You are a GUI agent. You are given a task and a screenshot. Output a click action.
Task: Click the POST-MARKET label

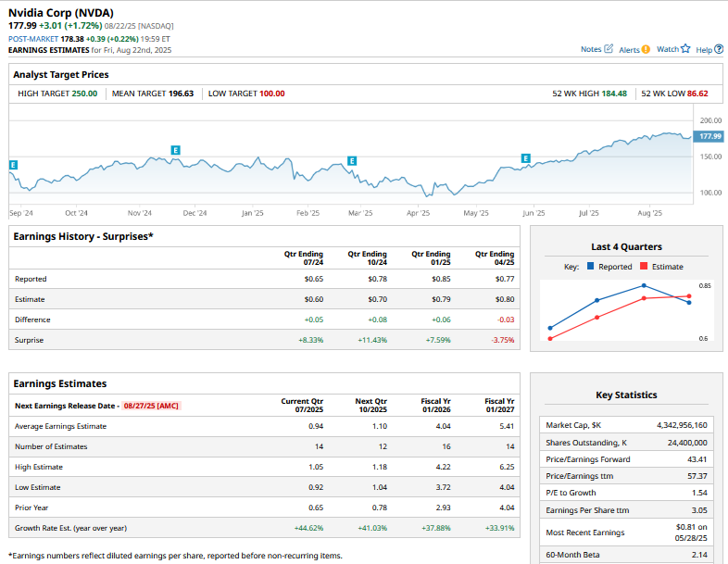(x=33, y=39)
